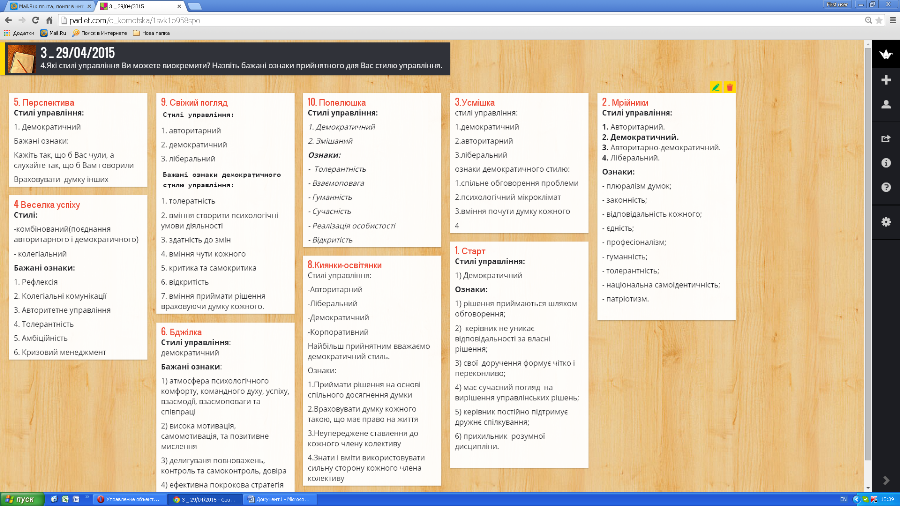Open wall settings gear icon

click(885, 221)
